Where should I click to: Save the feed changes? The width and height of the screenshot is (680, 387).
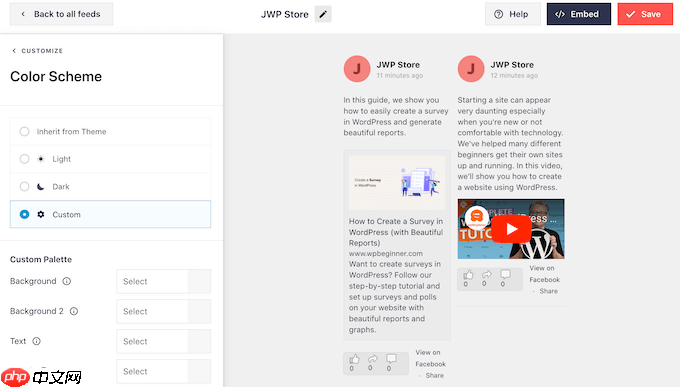645,14
